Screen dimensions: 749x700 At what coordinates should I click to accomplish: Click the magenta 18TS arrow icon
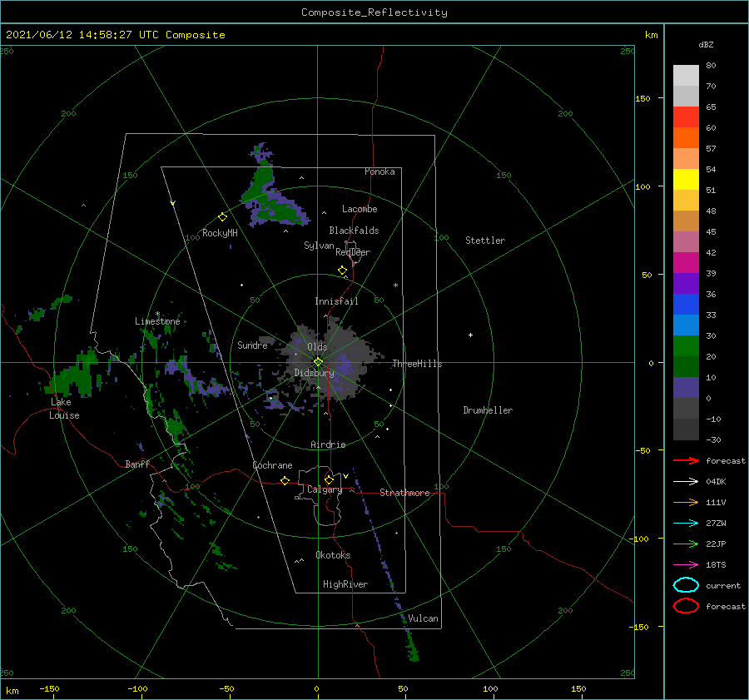click(686, 565)
